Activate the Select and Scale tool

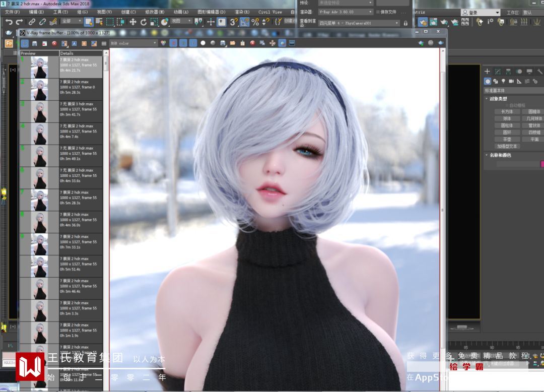pos(154,22)
